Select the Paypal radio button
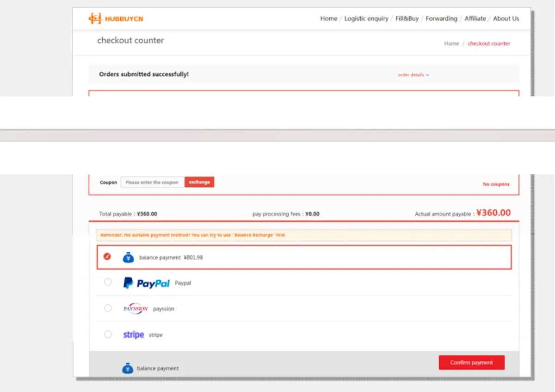 tap(108, 282)
